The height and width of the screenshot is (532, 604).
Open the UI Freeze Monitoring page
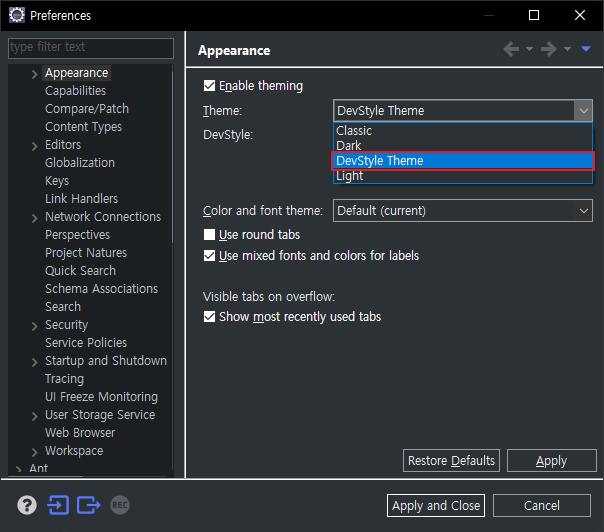tap(101, 397)
